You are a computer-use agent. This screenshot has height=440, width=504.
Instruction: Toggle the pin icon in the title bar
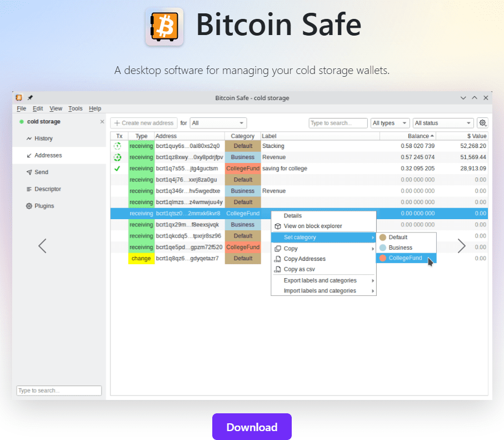[x=29, y=97]
